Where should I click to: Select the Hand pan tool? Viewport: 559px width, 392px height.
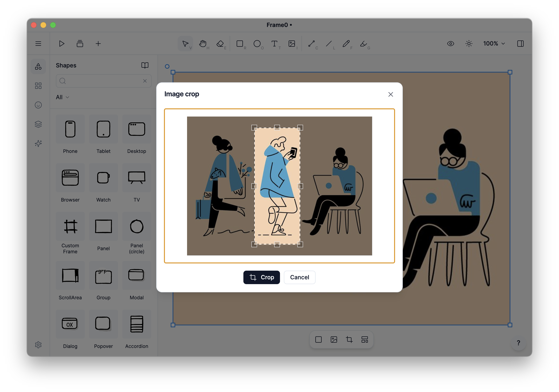point(202,44)
